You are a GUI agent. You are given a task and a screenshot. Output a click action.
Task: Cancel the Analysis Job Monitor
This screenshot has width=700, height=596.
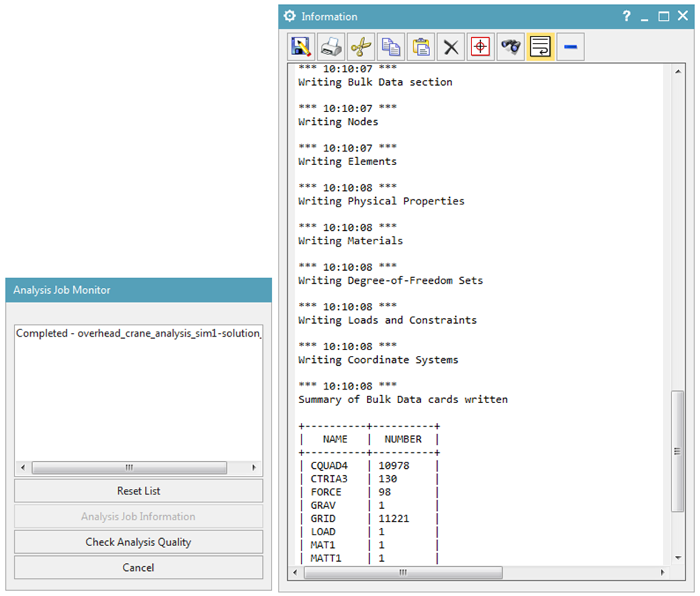click(138, 567)
